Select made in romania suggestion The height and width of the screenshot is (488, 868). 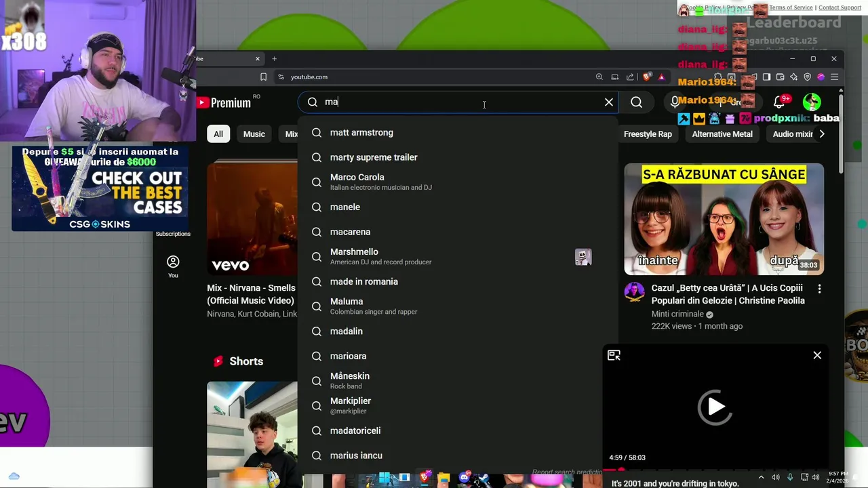[458, 281]
